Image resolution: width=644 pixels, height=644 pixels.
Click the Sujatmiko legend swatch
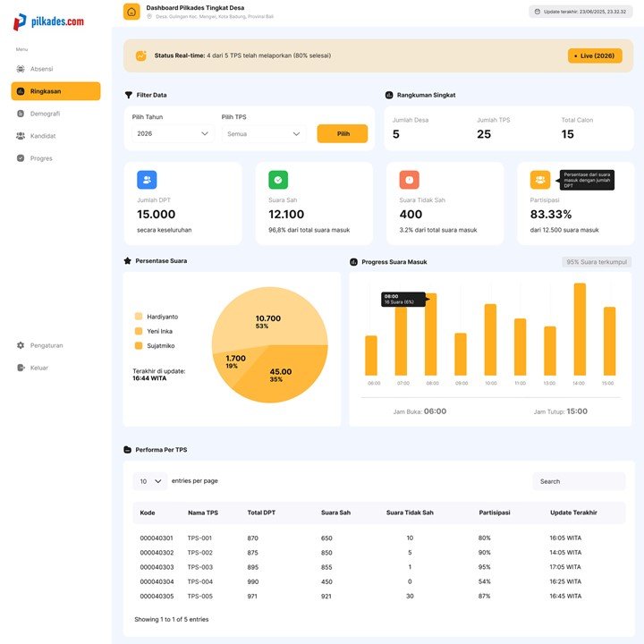pyautogui.click(x=139, y=345)
